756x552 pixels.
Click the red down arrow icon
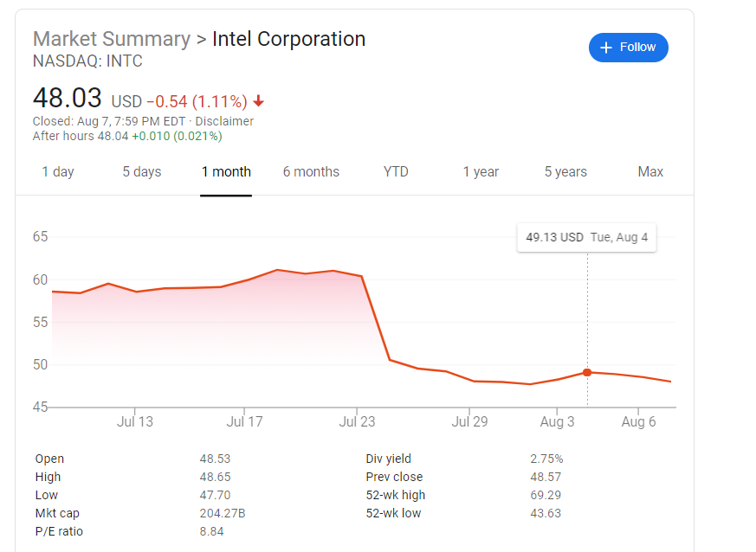(x=259, y=101)
